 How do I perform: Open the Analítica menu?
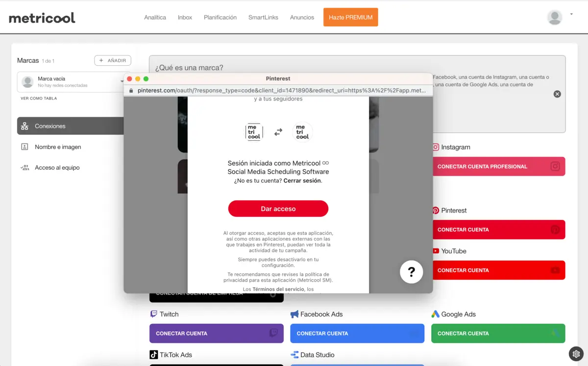155,17
